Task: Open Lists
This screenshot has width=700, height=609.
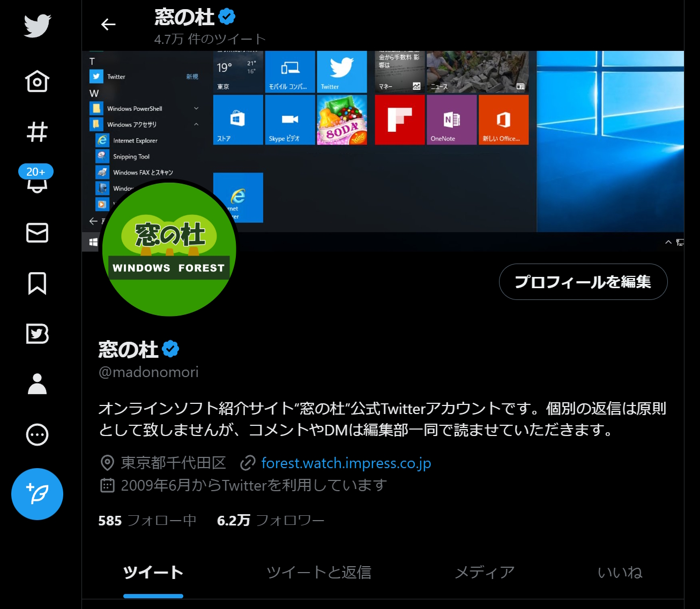Action: point(36,334)
